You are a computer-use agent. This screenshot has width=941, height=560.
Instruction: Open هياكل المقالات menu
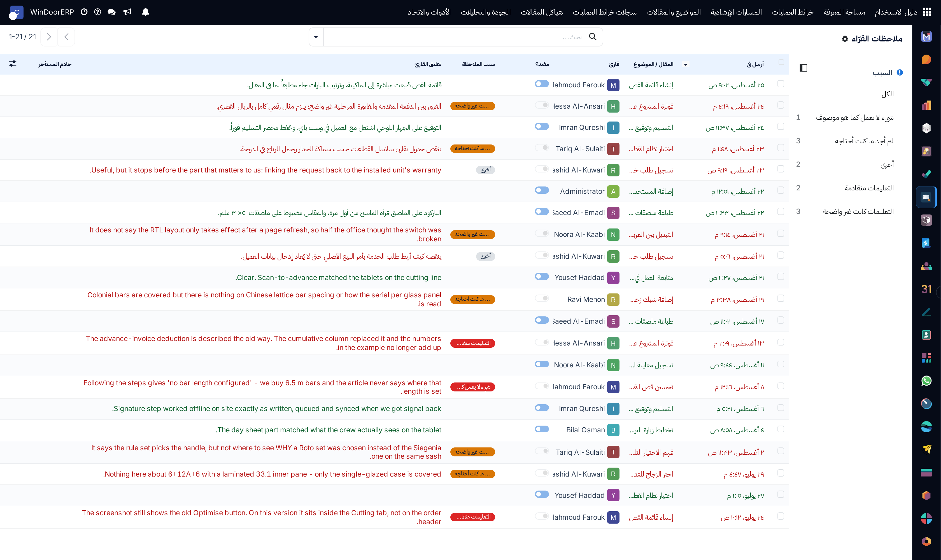pos(542,12)
